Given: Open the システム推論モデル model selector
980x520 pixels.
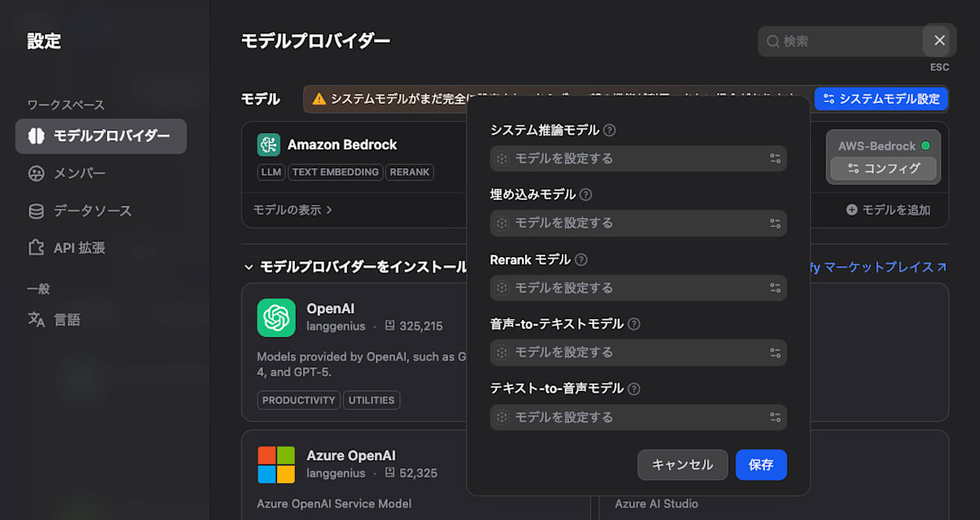Looking at the screenshot, I should (638, 158).
